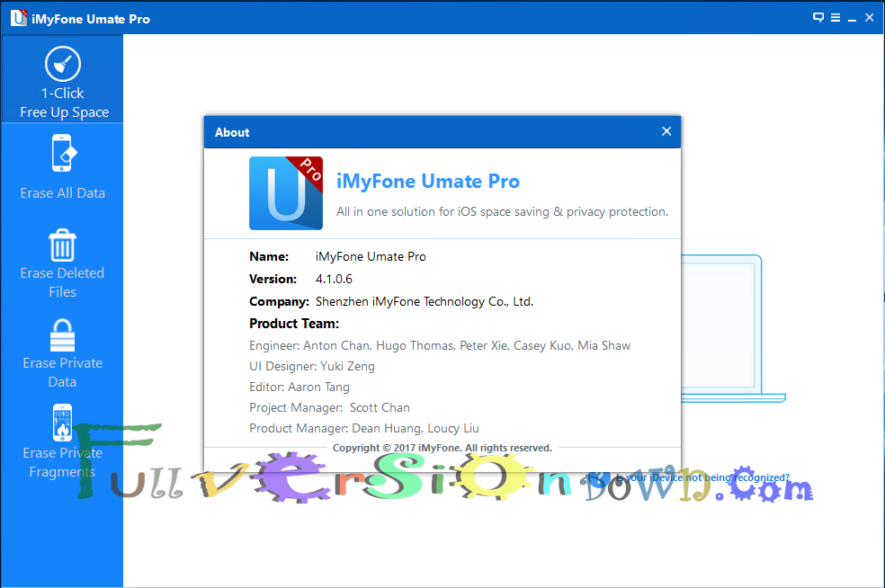Open 1-Click Free Up Space broom icon

point(63,64)
